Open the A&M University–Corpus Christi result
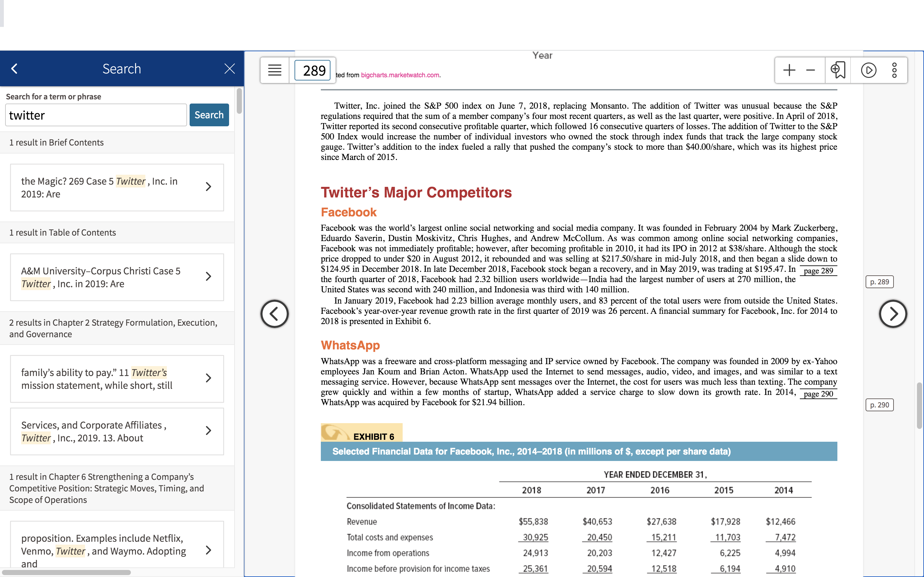The height and width of the screenshot is (577, 924). 117,277
